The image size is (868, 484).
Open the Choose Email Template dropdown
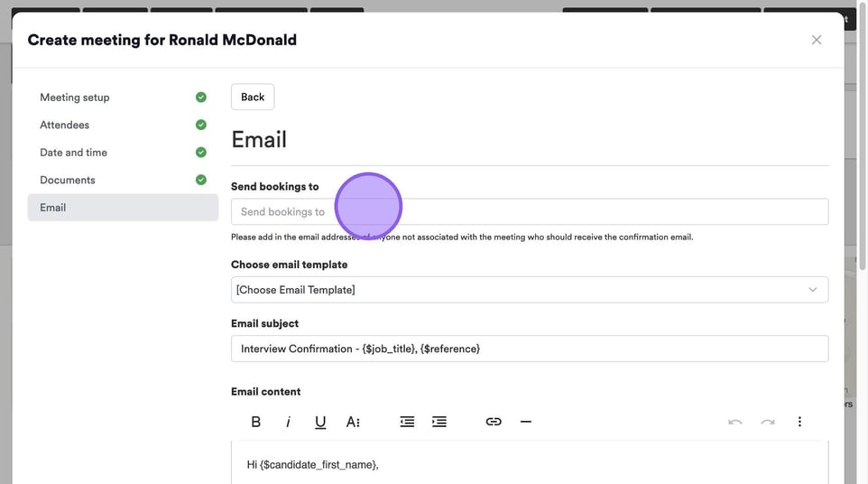529,290
